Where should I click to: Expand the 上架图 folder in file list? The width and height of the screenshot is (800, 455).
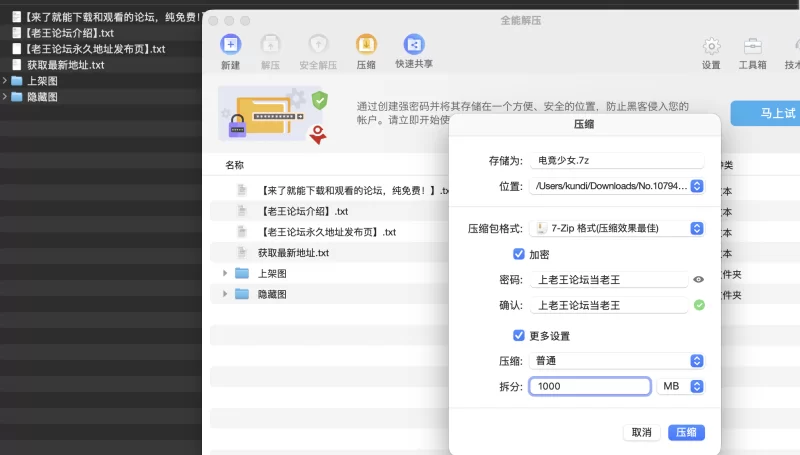pyautogui.click(x=225, y=273)
